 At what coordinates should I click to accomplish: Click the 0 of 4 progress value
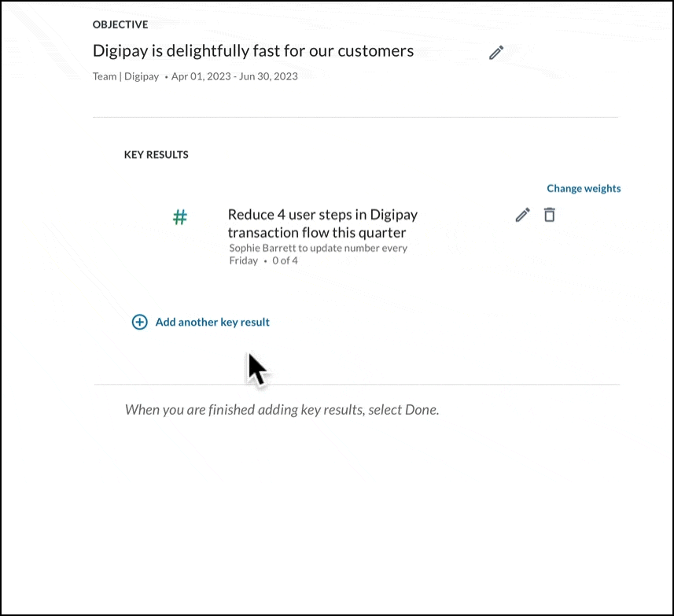point(285,260)
